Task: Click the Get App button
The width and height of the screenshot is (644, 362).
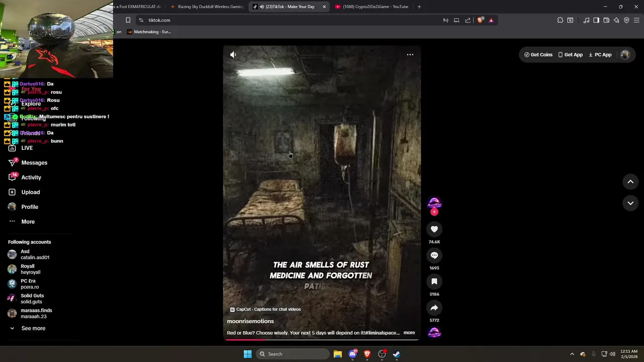Action: [571, 55]
